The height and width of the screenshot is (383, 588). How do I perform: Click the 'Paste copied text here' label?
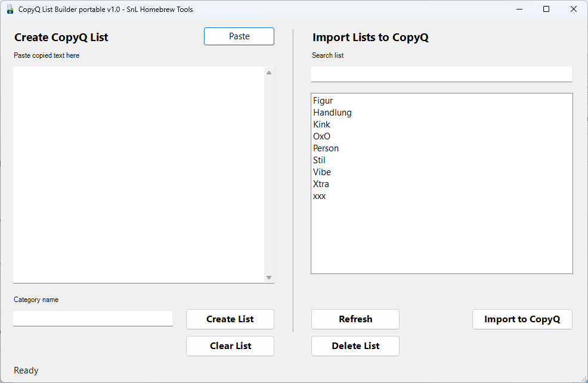coord(47,55)
